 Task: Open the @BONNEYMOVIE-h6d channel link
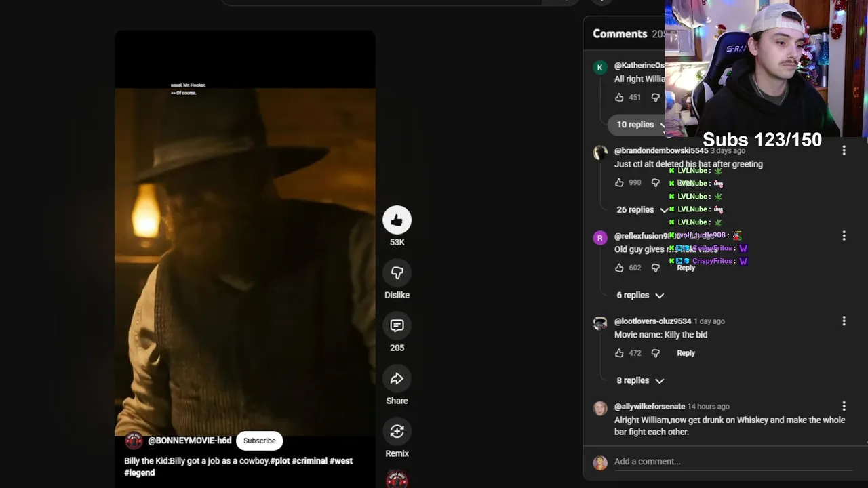click(189, 441)
